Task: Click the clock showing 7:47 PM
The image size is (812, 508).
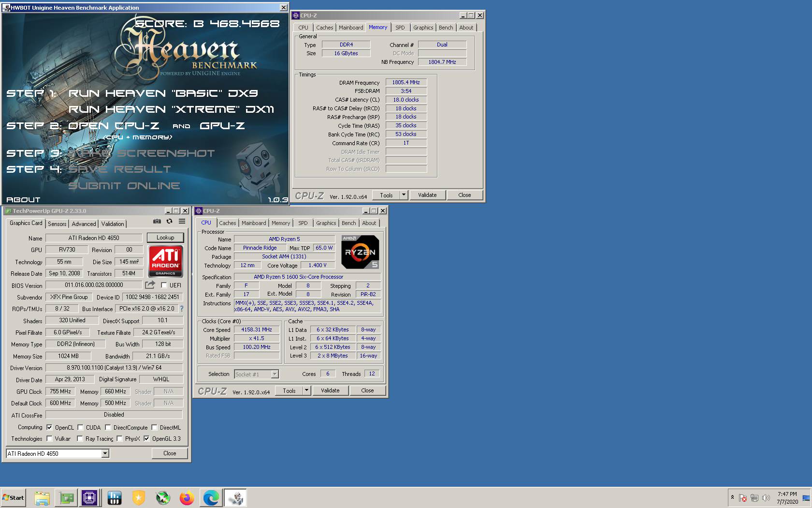Action: click(x=787, y=494)
